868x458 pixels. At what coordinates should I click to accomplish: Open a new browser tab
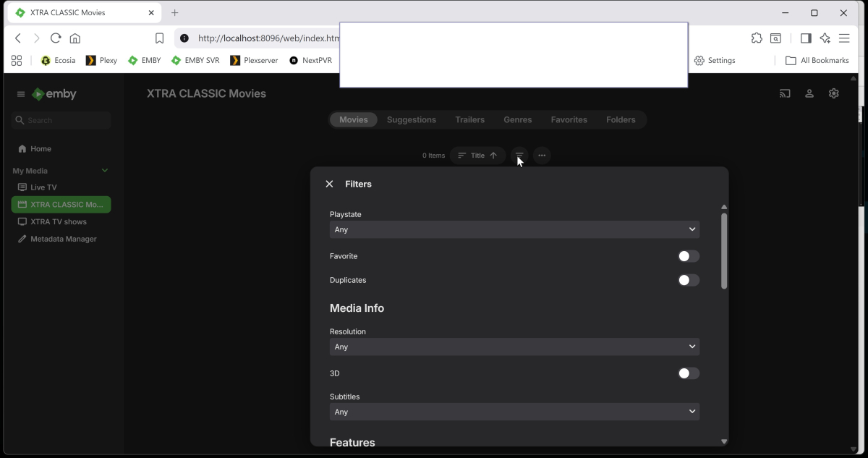(174, 12)
